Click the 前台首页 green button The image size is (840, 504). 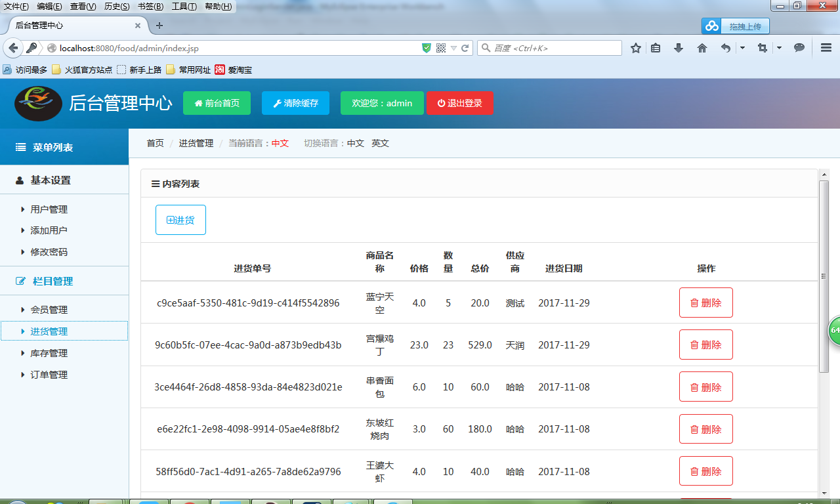[x=217, y=103]
